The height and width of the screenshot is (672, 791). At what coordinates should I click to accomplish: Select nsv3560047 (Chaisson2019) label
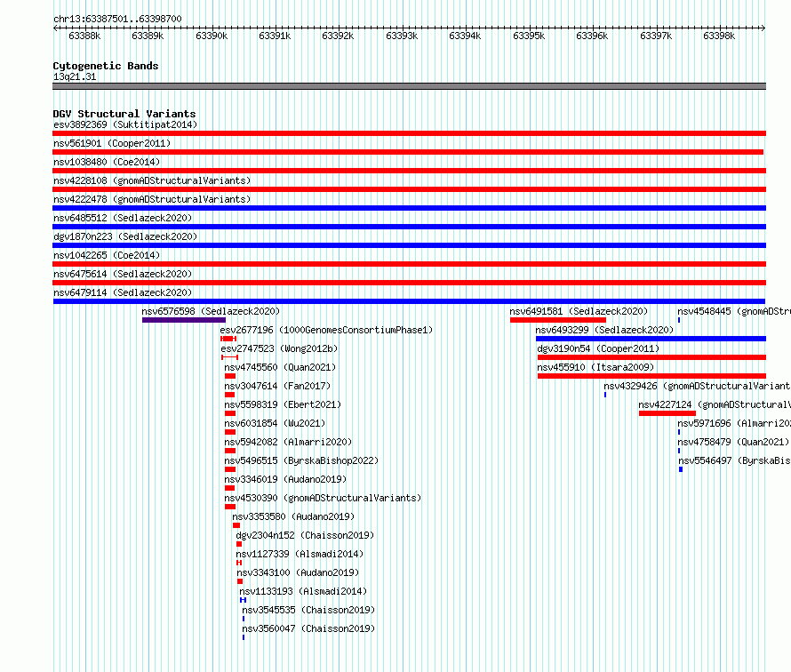[x=308, y=628]
